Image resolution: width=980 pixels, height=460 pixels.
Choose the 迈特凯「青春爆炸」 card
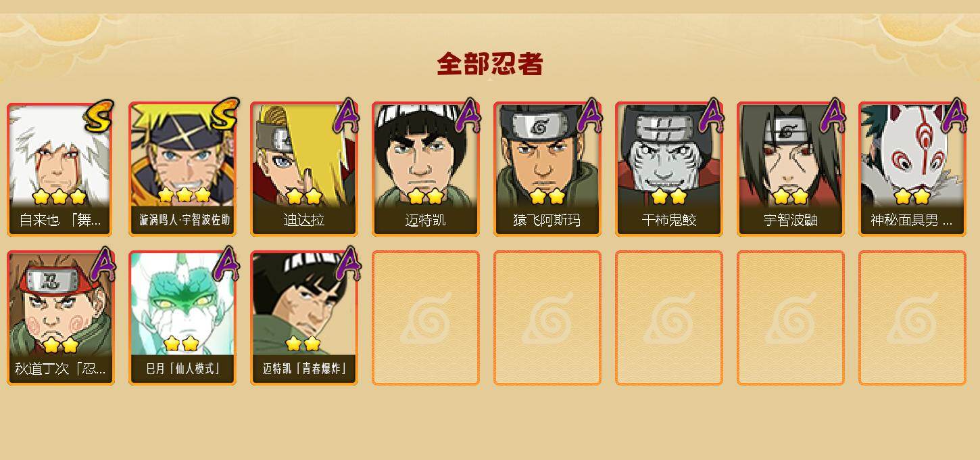pyautogui.click(x=304, y=318)
